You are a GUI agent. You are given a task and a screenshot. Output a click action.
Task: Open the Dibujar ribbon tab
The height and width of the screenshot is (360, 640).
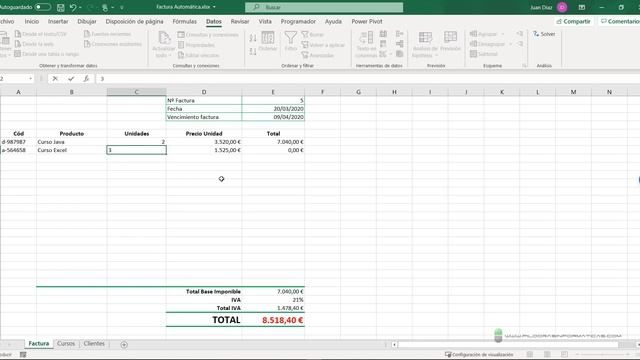(87, 21)
